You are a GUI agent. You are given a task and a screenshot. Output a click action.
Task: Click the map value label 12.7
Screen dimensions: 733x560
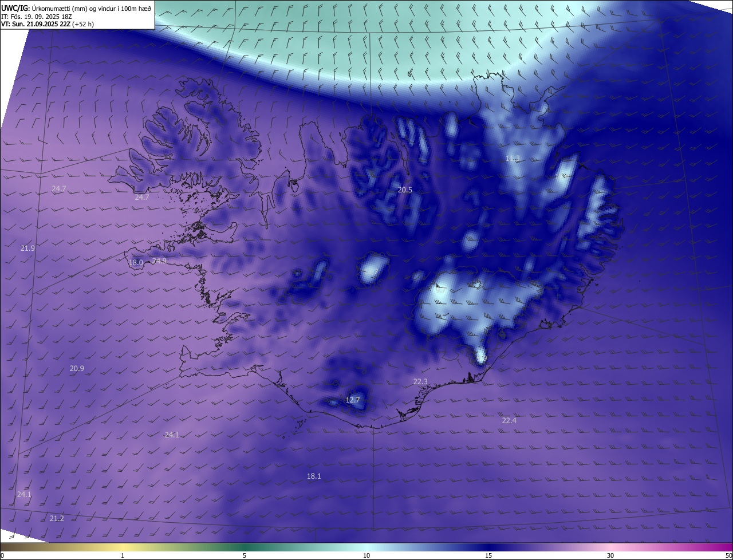click(x=353, y=400)
